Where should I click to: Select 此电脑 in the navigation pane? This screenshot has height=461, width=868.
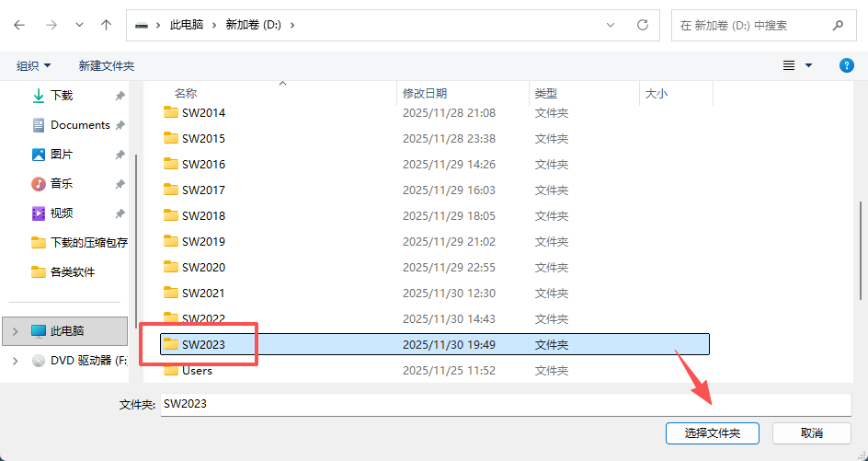click(x=64, y=330)
